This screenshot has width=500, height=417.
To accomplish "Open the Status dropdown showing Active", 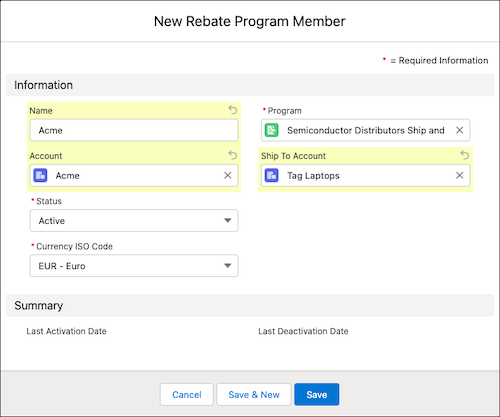I will point(134,220).
